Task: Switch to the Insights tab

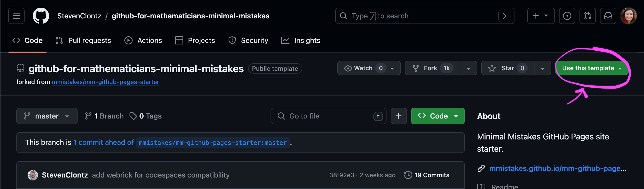Action: tap(301, 40)
